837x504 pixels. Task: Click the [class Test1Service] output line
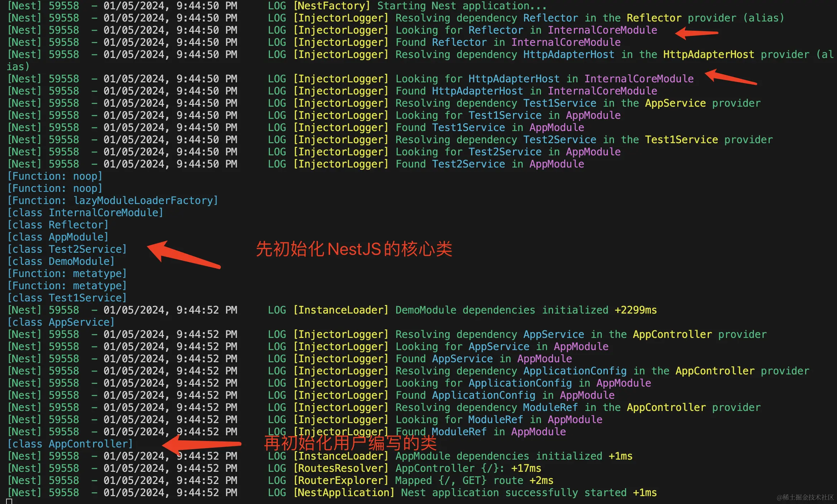point(67,298)
